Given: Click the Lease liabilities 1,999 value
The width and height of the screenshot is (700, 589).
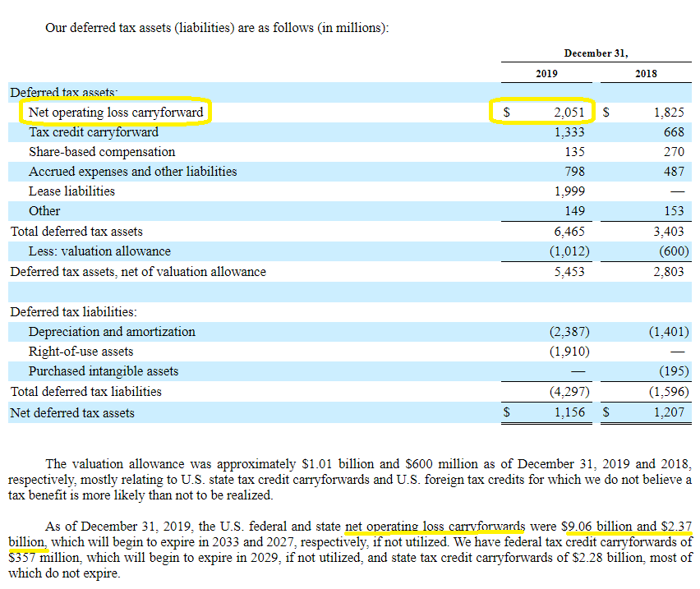Looking at the screenshot, I should (x=569, y=191).
